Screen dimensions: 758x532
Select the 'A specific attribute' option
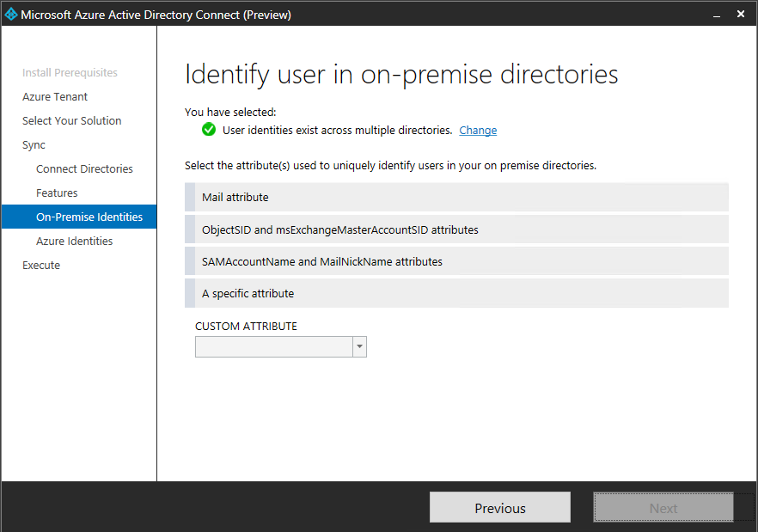coord(456,293)
